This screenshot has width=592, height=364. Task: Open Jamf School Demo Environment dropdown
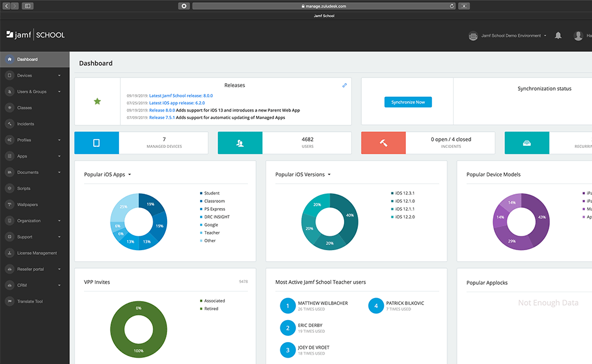513,36
